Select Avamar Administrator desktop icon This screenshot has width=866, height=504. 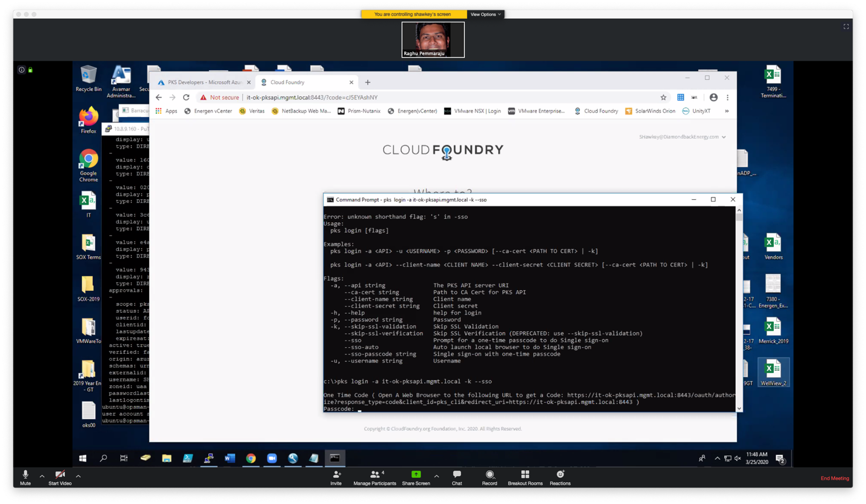[121, 81]
